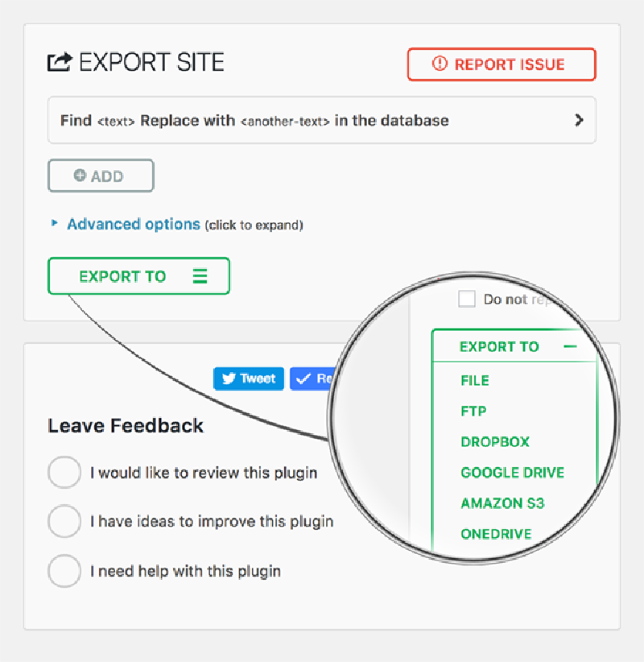This screenshot has height=662, width=644.
Task: Choose GOOGLE DRIVE from export menu
Action: (x=512, y=473)
